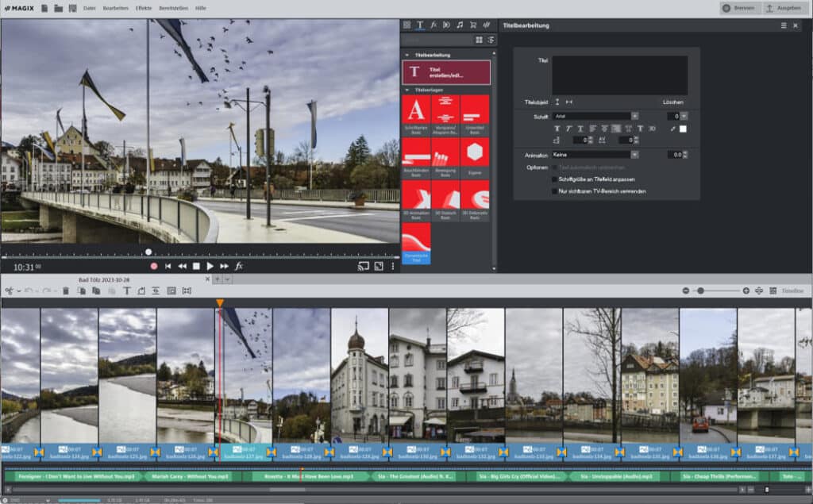Align title text left
Image resolution: width=813 pixels, height=504 pixels.
(x=592, y=129)
